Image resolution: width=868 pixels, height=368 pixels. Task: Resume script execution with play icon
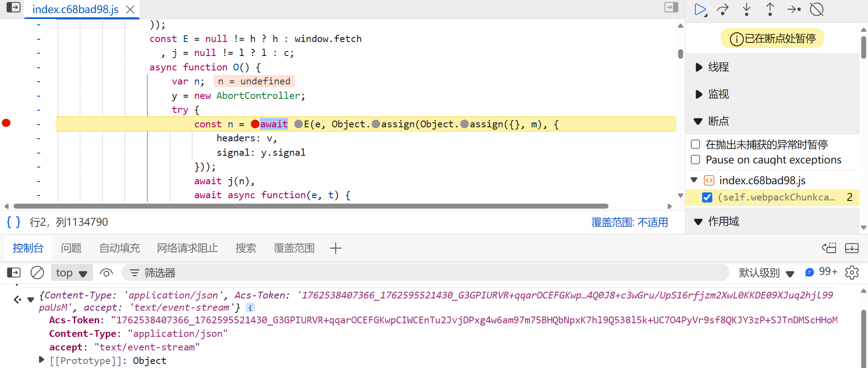[x=700, y=9]
